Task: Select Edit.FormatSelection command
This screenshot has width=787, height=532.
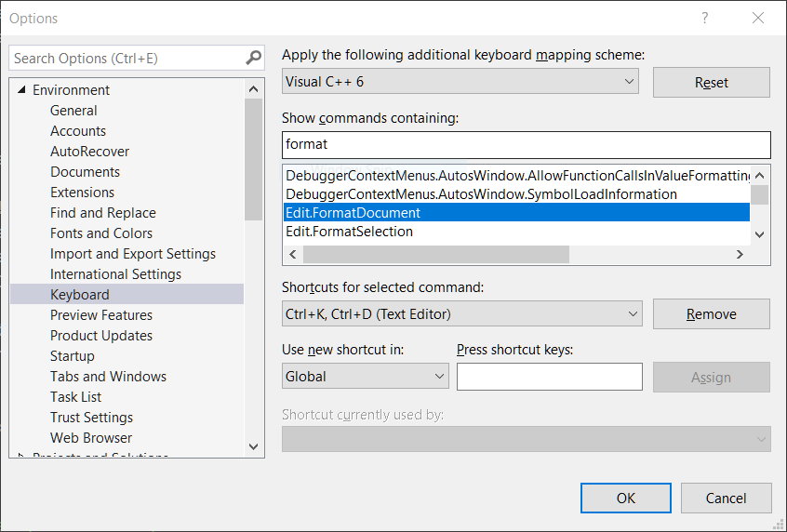Action: point(516,232)
